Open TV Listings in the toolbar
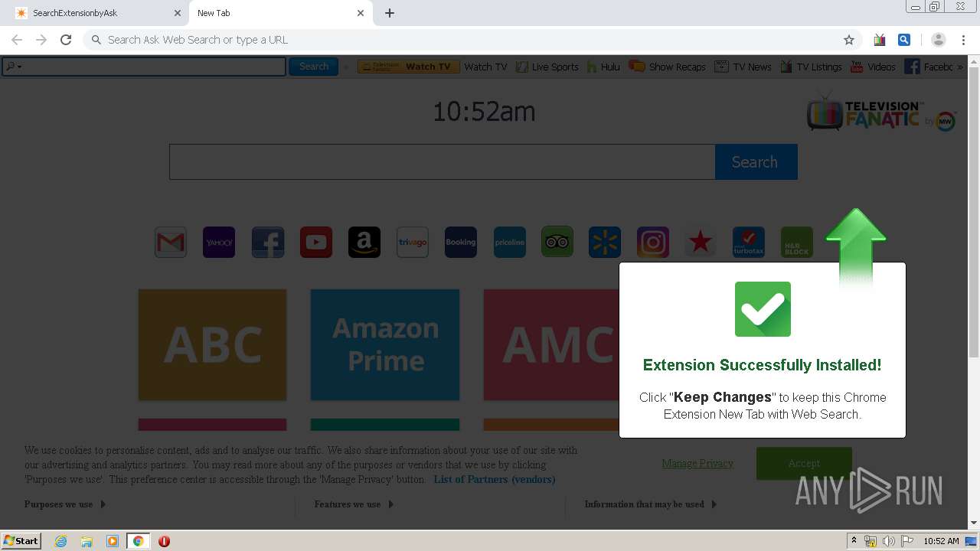Screen dimensions: 980x551 pyautogui.click(x=811, y=67)
